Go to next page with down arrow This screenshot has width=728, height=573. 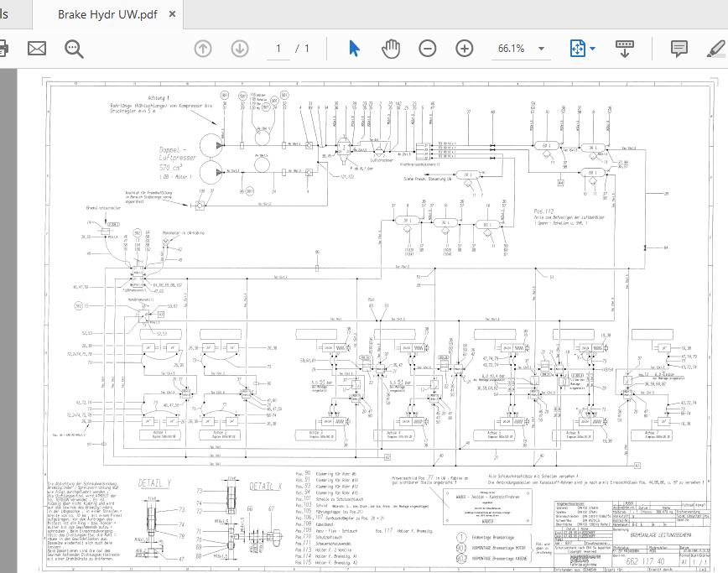[x=239, y=48]
